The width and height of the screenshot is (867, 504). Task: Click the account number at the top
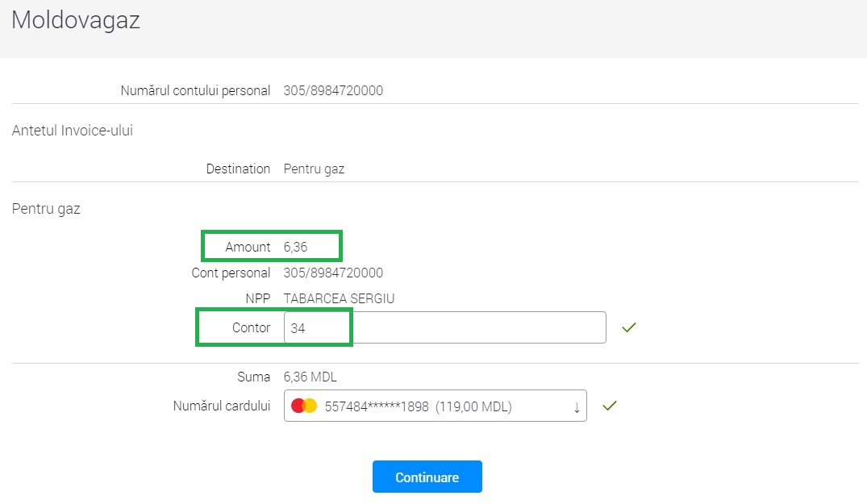333,90
